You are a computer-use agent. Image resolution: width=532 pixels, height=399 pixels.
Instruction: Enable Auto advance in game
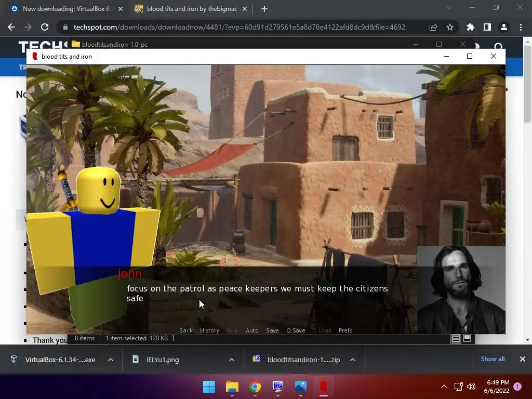pos(252,330)
